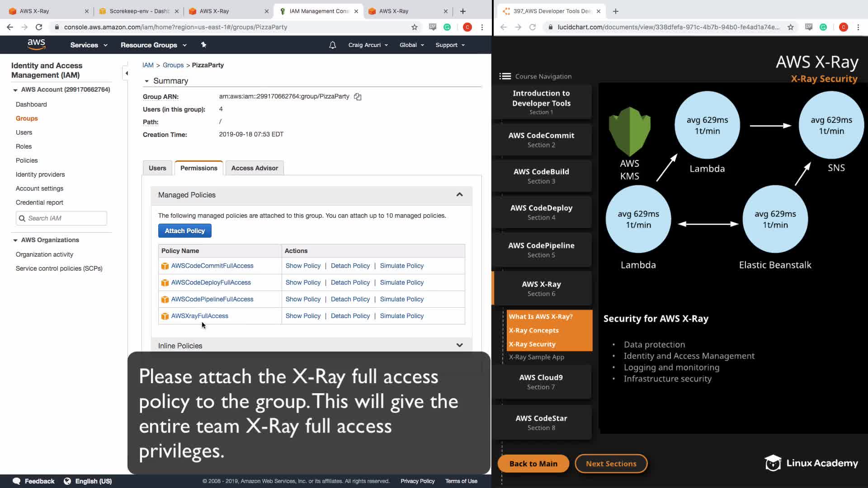Click the pin shortcut icon in navbar
The image size is (868, 488).
tap(203, 44)
